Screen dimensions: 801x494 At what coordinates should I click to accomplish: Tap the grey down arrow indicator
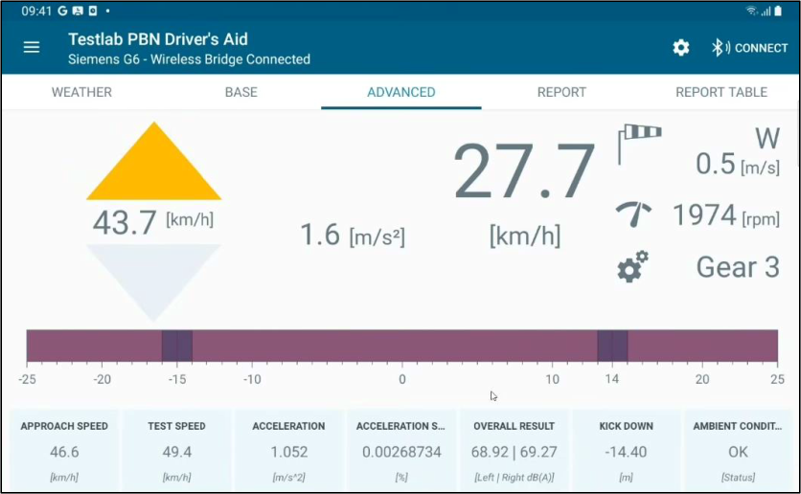point(154,279)
